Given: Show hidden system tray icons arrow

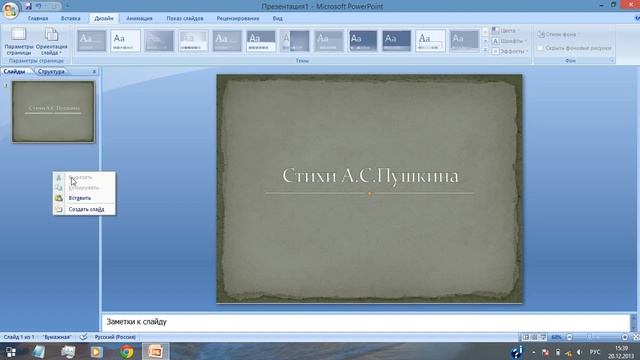Looking at the screenshot, I should (x=533, y=352).
